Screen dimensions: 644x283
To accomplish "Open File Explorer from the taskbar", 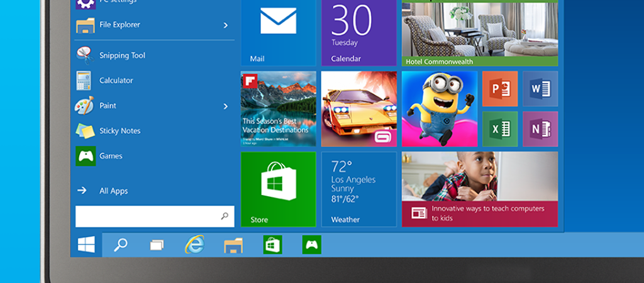I will tap(233, 245).
